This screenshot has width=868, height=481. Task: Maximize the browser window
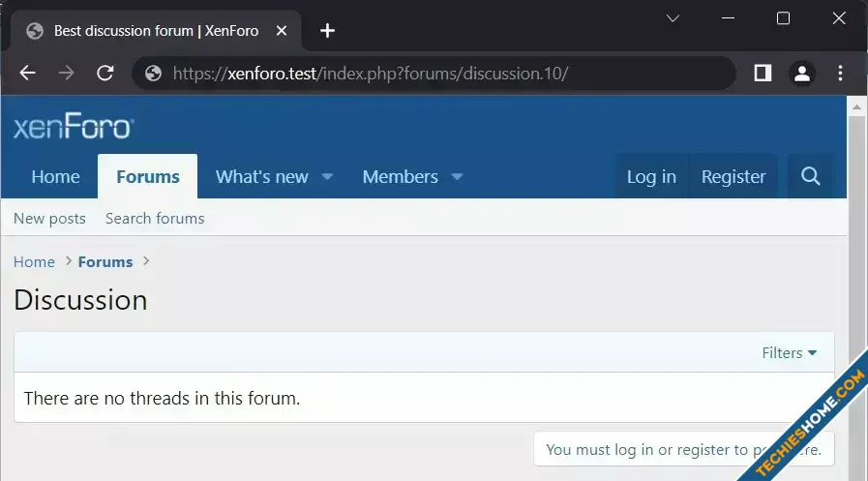[783, 18]
